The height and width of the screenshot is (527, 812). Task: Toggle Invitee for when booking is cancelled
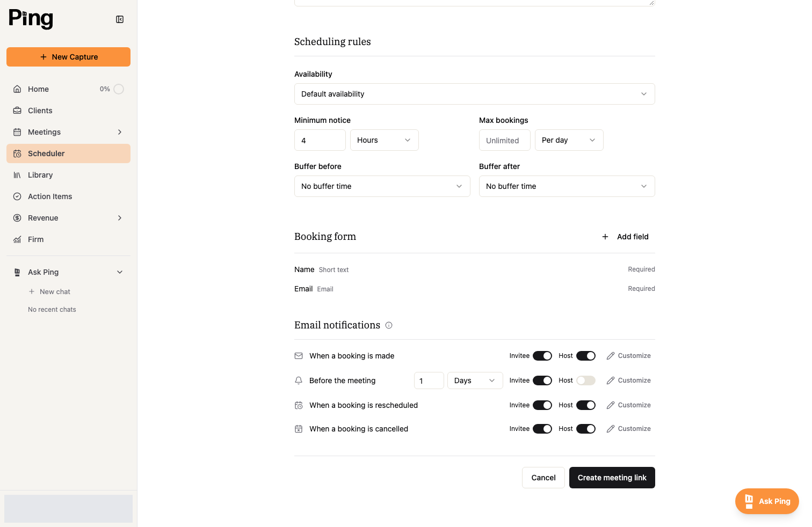[542, 429]
